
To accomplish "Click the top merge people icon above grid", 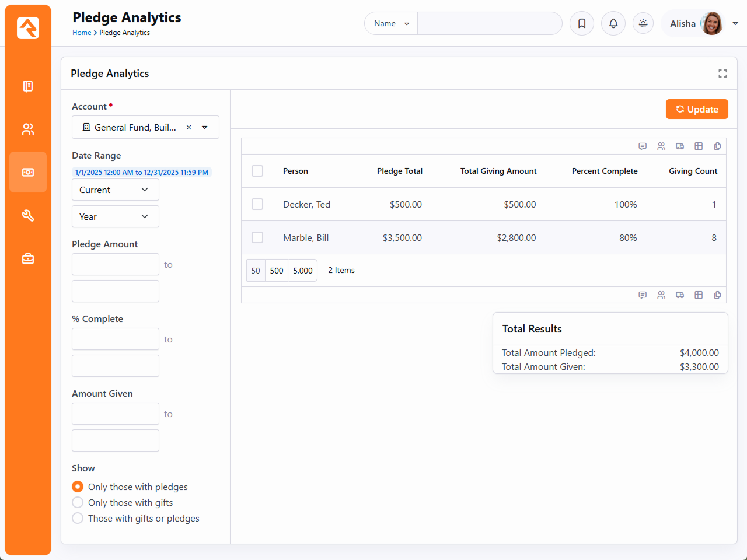I will [661, 146].
